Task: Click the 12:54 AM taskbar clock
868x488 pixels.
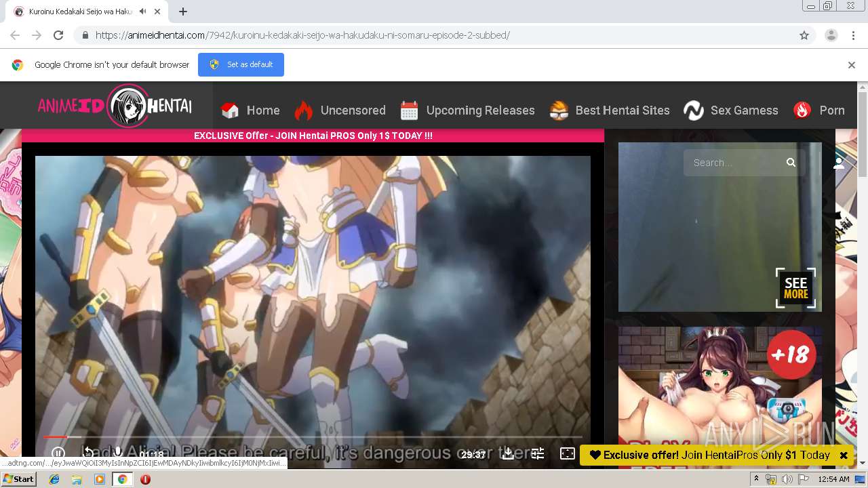Action: pyautogui.click(x=834, y=479)
